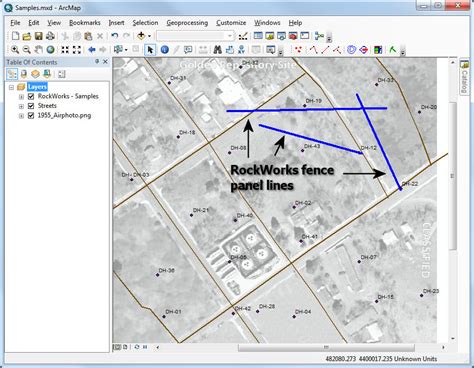Image resolution: width=474 pixels, height=368 pixels.
Task: Undo the last action
Action: point(115,36)
